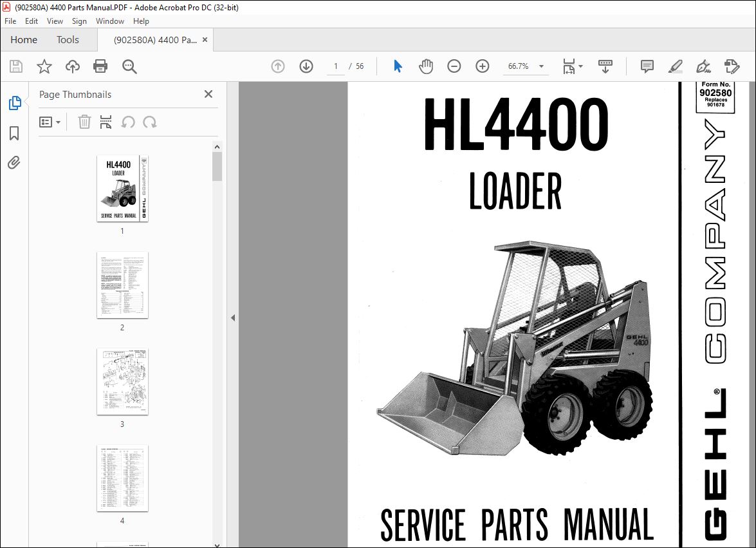Select page 4 thumbnail
The height and width of the screenshot is (548, 756).
click(x=122, y=478)
